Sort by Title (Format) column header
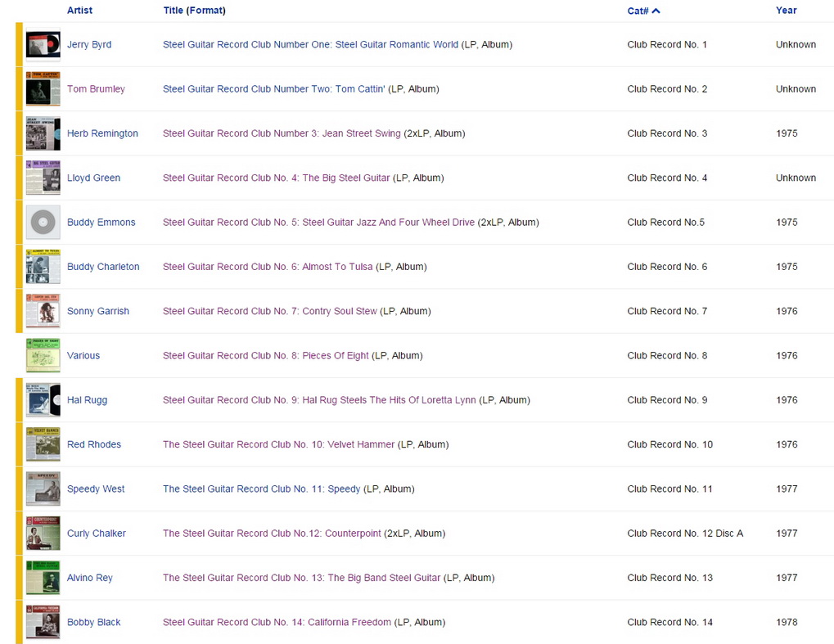This screenshot has height=644, width=834. click(x=194, y=10)
